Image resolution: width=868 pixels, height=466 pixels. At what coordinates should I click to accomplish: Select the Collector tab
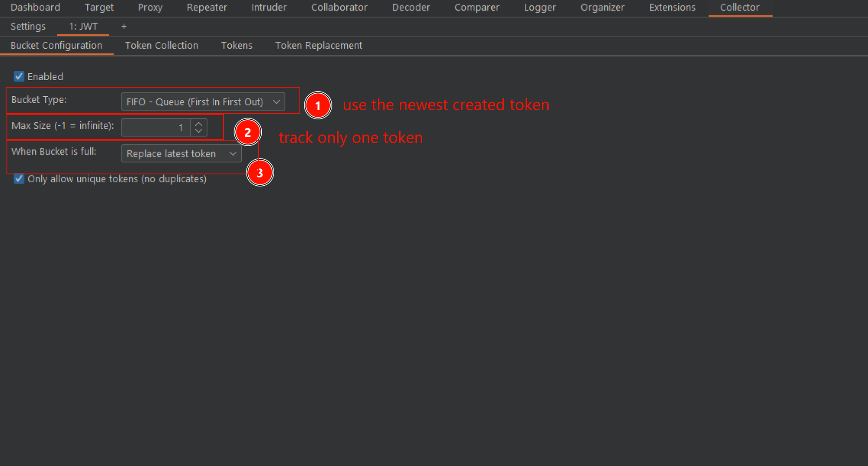point(740,7)
